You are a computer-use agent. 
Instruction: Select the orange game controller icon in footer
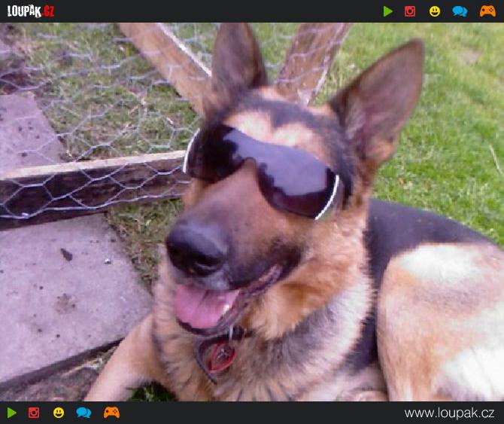click(111, 413)
